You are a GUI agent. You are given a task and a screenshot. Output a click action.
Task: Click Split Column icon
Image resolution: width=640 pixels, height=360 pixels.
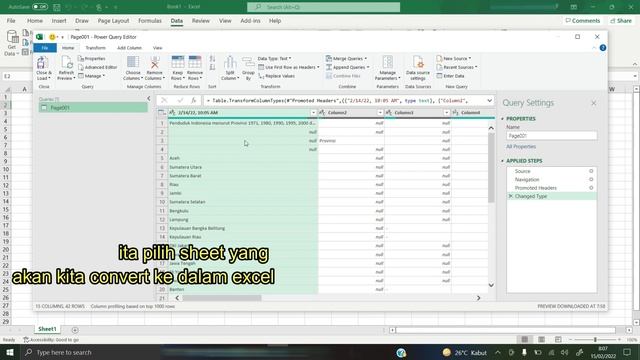(230, 62)
